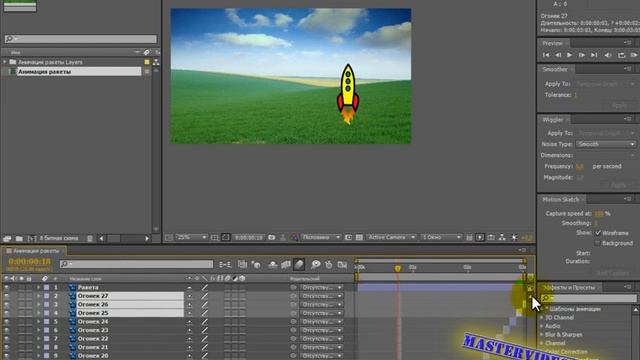Open the viewer magnification dropdown
Screen dimensions: 640x360
[192, 237]
